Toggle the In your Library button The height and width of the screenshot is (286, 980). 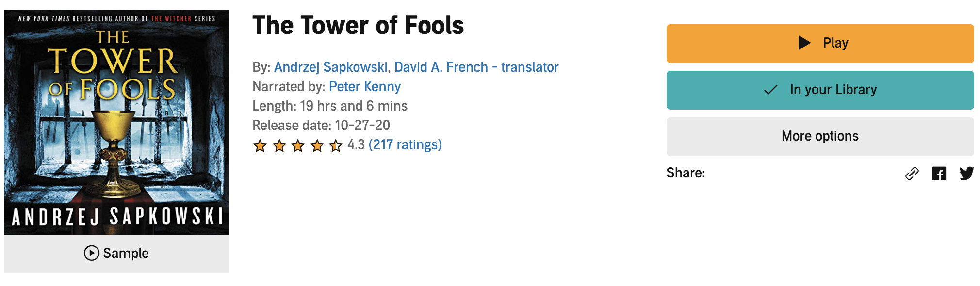820,90
